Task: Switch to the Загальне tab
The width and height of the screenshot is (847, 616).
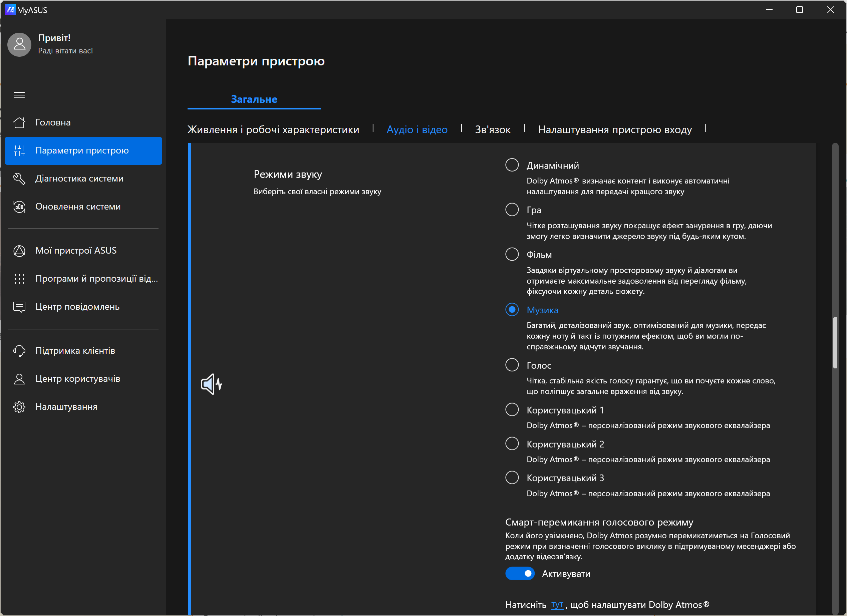Action: [x=254, y=99]
